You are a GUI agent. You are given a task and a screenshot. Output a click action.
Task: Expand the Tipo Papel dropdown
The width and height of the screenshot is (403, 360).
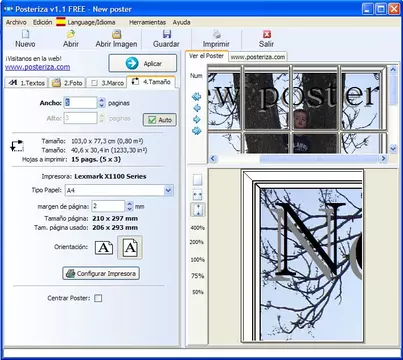pyautogui.click(x=168, y=190)
